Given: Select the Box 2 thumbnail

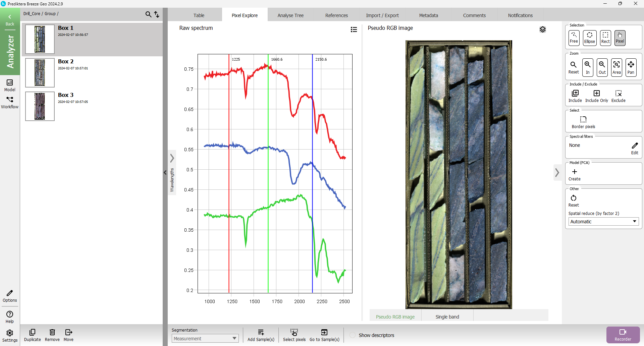Looking at the screenshot, I should (40, 73).
